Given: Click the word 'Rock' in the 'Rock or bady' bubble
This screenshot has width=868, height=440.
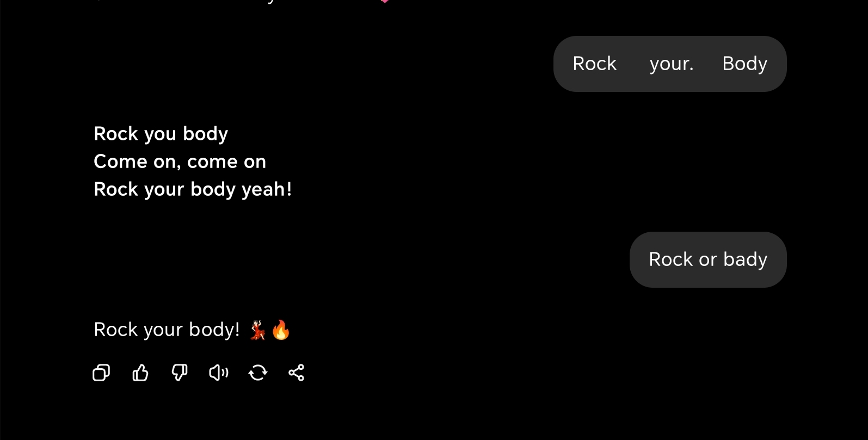Looking at the screenshot, I should point(670,259).
